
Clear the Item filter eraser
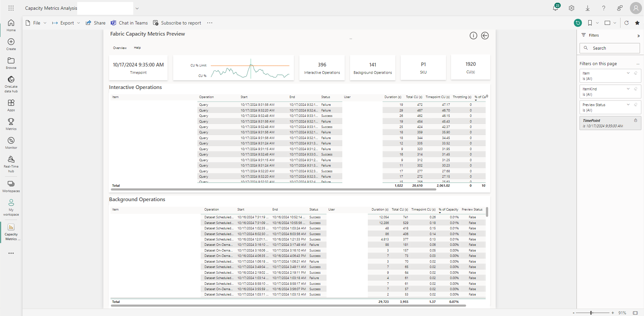coord(636,73)
